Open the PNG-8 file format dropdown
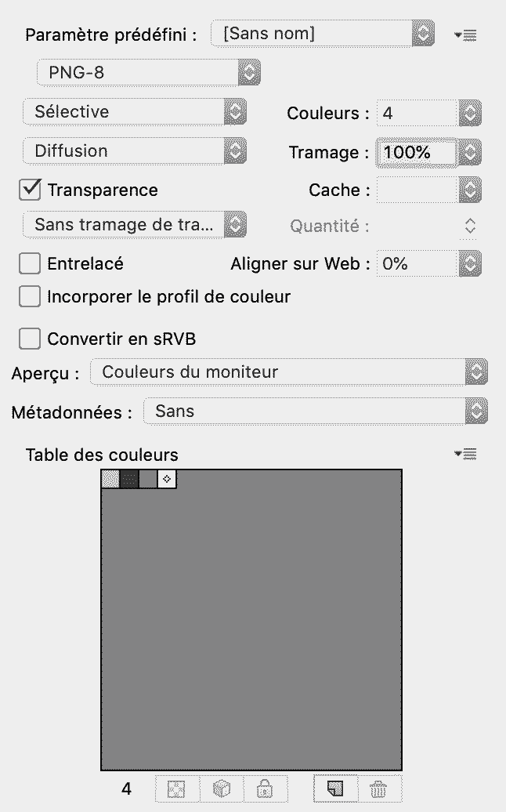The width and height of the screenshot is (506, 812). click(x=149, y=74)
